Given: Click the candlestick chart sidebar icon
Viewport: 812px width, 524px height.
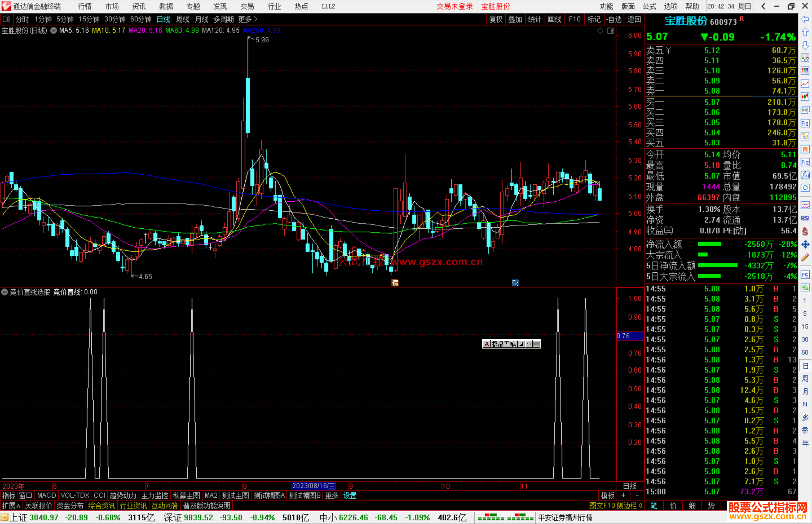Looking at the screenshot, I should coord(805,97).
